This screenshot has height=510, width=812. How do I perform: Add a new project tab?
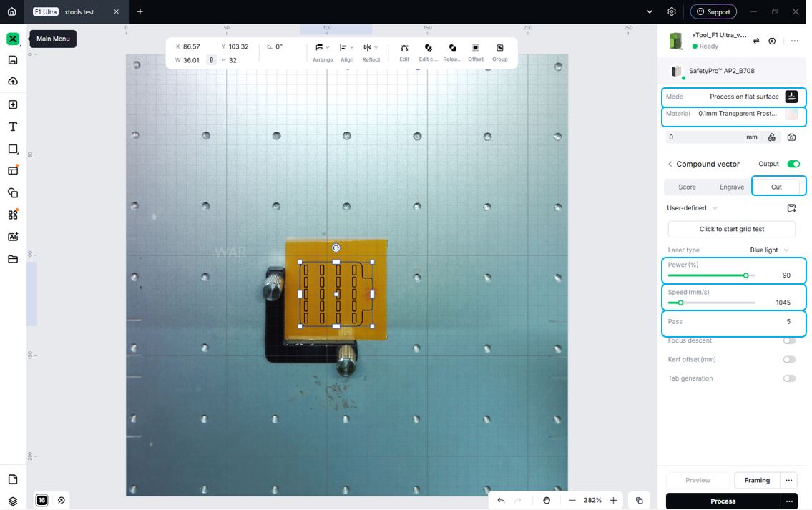(x=140, y=11)
